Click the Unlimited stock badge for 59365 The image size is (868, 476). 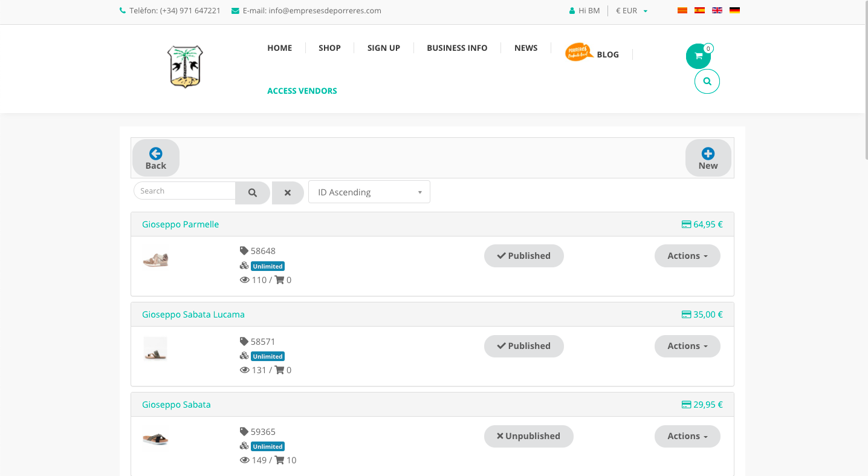click(268, 446)
